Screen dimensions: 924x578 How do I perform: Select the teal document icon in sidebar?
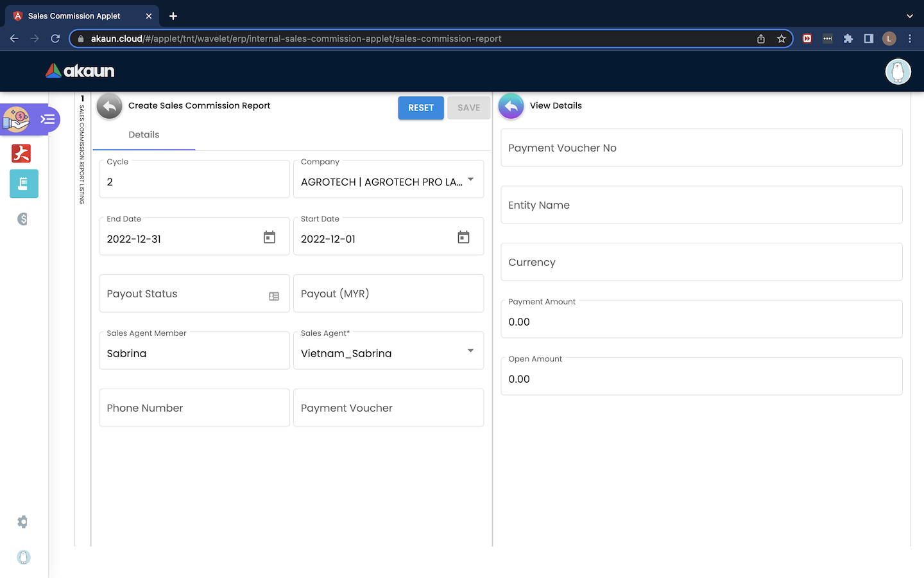pos(24,184)
